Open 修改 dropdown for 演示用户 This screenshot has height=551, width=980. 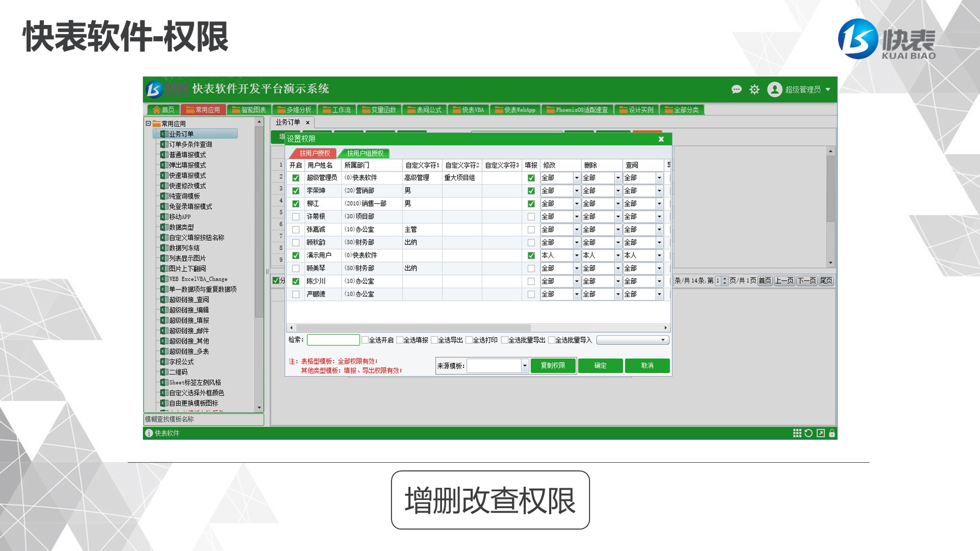(x=577, y=256)
